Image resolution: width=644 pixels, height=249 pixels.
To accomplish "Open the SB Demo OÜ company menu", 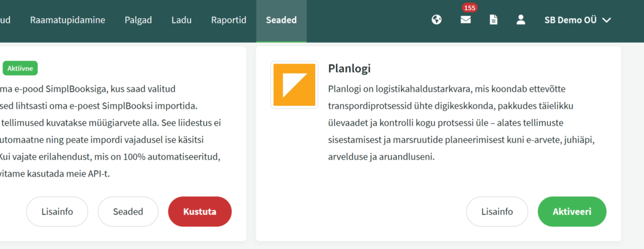I will pyautogui.click(x=577, y=19).
